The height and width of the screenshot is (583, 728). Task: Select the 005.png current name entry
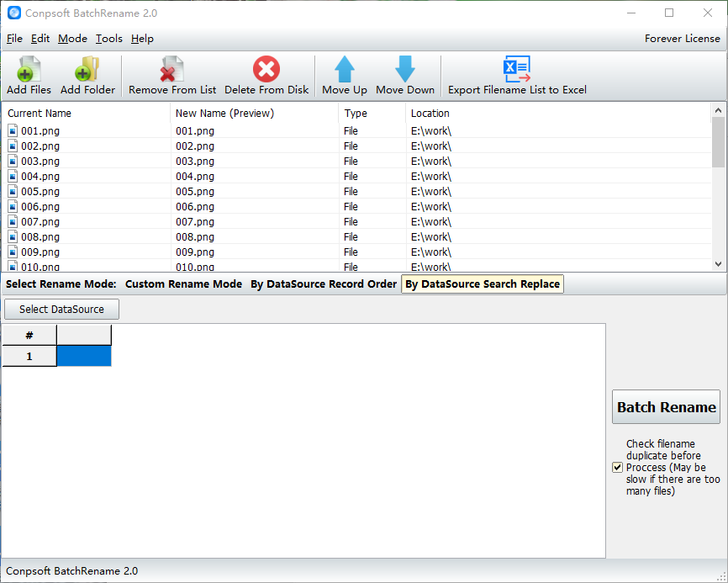(x=40, y=192)
